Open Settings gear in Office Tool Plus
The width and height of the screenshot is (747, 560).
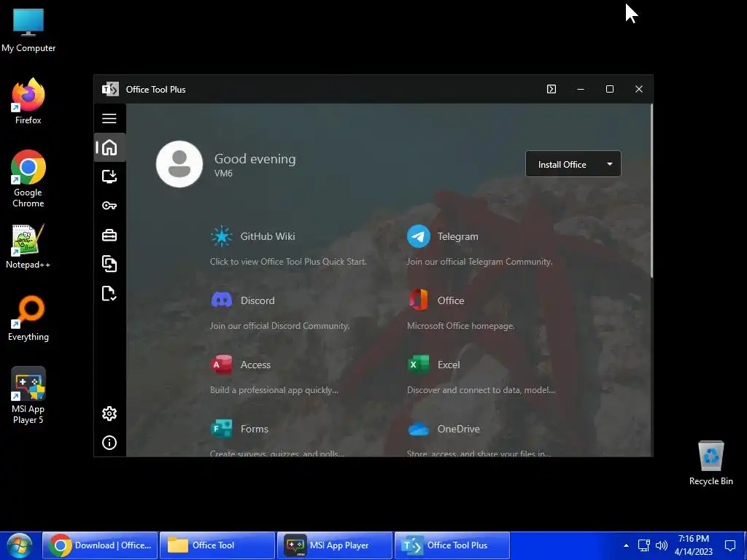point(109,413)
